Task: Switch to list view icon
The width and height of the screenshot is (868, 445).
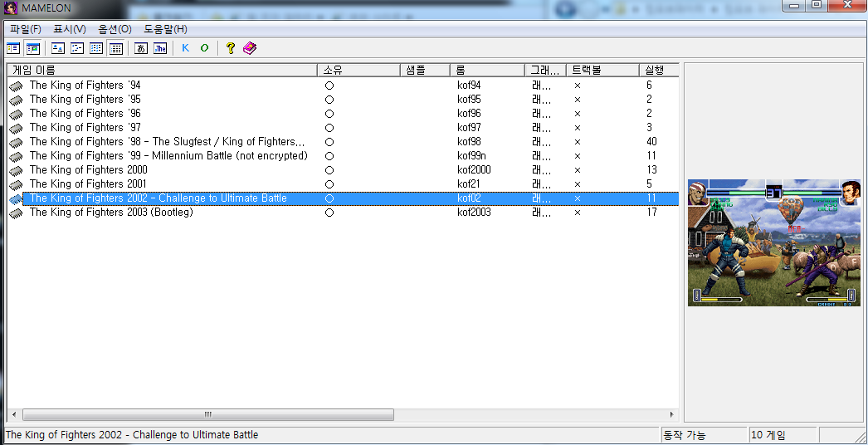Action: click(96, 48)
